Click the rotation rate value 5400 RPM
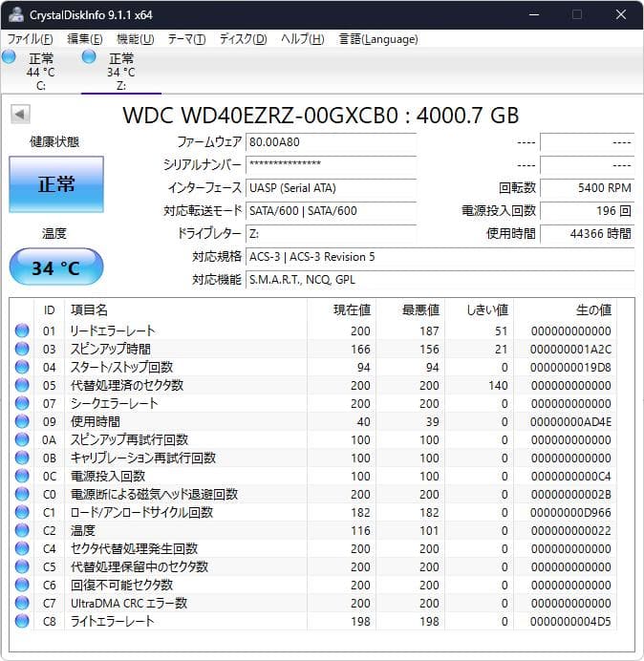The image size is (644, 661). pyautogui.click(x=587, y=188)
